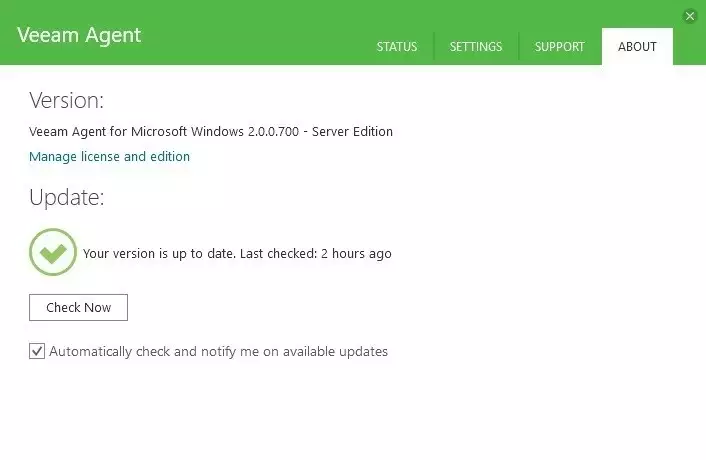The width and height of the screenshot is (706, 460).
Task: Disable automatic update check checkbox
Action: click(x=37, y=351)
